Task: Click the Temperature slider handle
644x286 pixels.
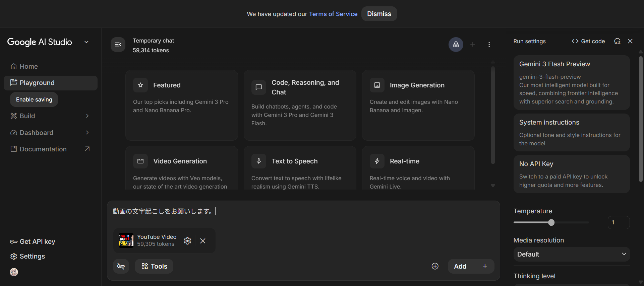Action: (551, 222)
